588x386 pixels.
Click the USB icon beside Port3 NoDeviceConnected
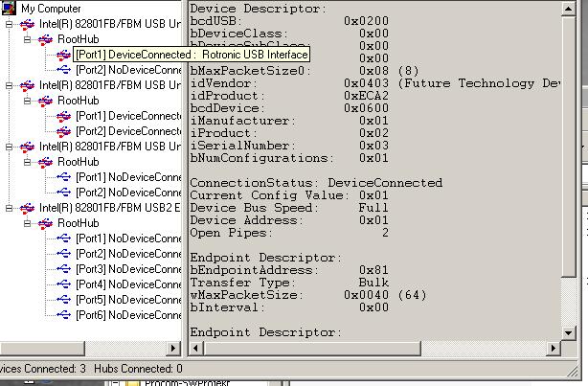pos(64,269)
